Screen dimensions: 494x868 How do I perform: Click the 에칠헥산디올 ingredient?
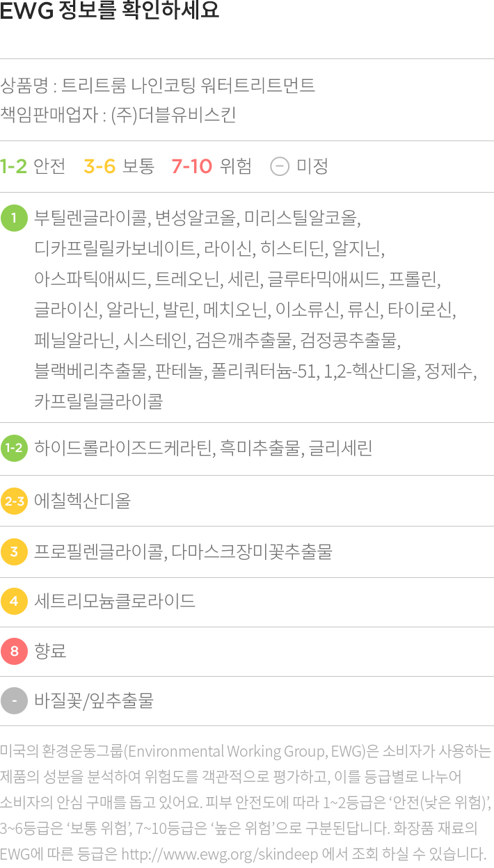click(83, 501)
